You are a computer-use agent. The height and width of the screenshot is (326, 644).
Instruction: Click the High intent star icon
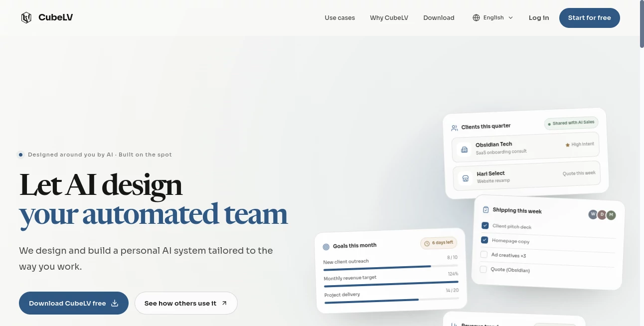pyautogui.click(x=568, y=145)
